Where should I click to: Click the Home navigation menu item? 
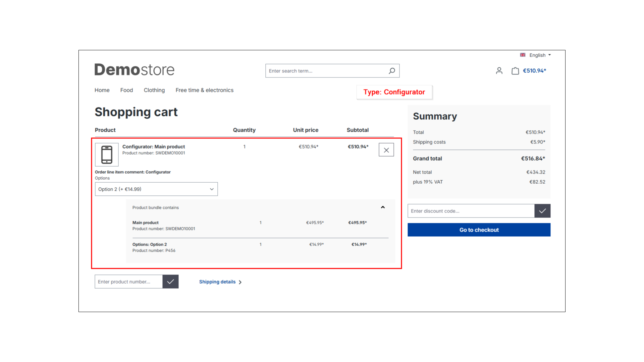pos(102,90)
